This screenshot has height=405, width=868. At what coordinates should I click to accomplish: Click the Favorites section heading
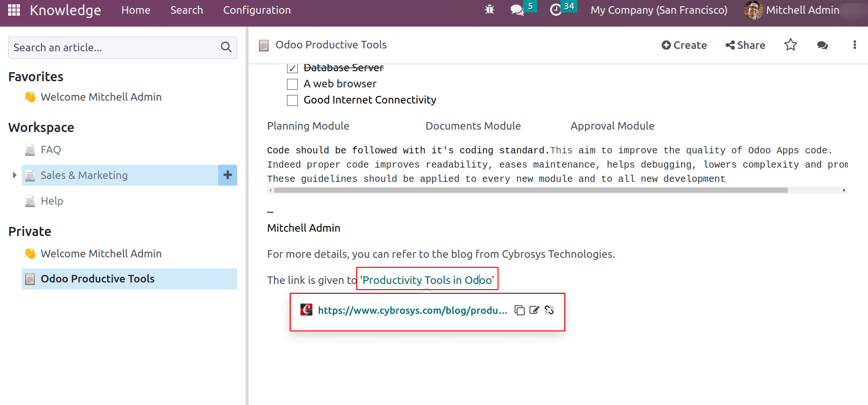click(36, 76)
